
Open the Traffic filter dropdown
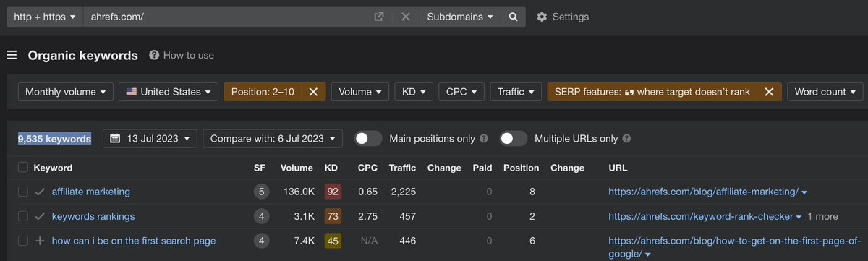(x=515, y=92)
